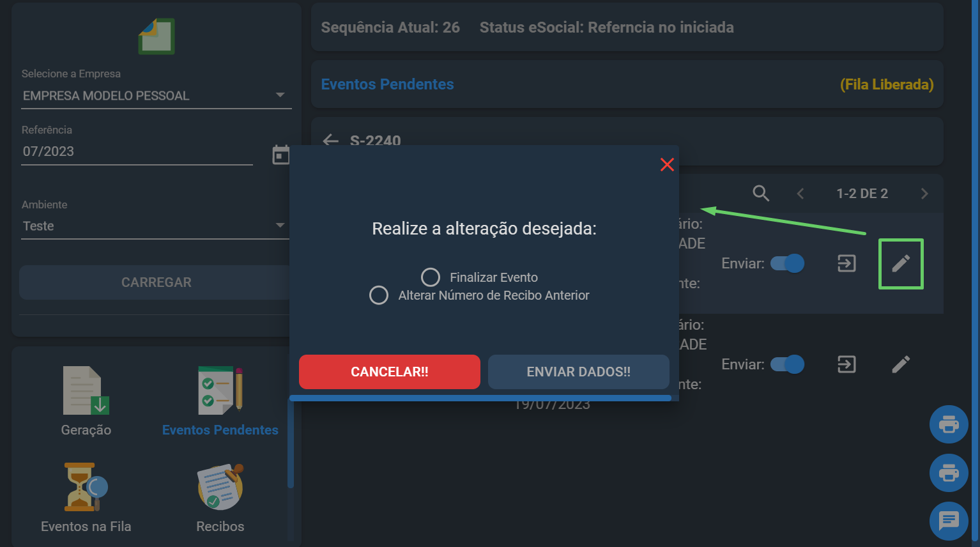The image size is (980, 547).
Task: Click the Sequência Atual: 26 text
Action: (390, 27)
